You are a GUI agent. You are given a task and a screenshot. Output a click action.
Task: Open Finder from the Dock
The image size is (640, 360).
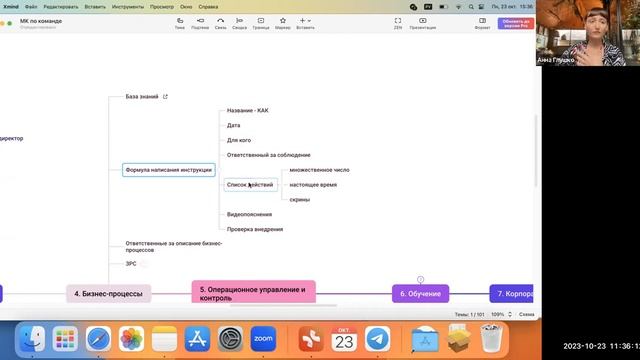point(32,339)
